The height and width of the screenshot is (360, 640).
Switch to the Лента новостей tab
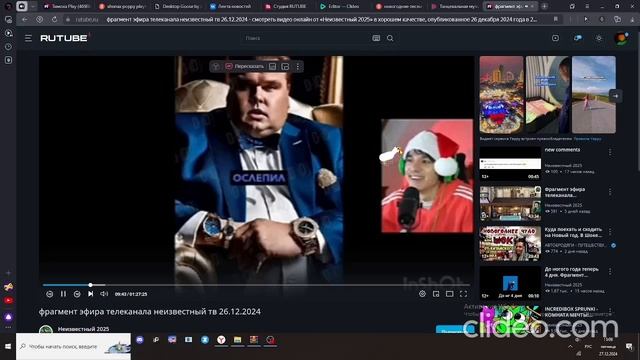point(233,7)
